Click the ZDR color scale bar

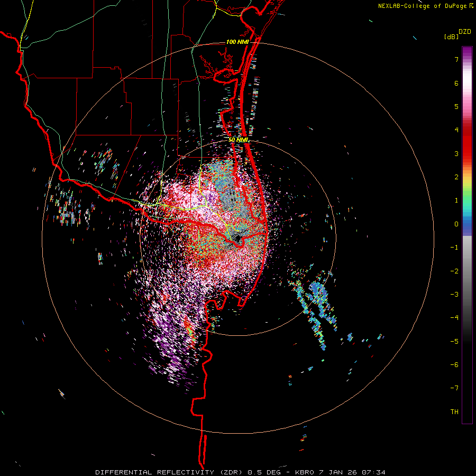[467, 235]
